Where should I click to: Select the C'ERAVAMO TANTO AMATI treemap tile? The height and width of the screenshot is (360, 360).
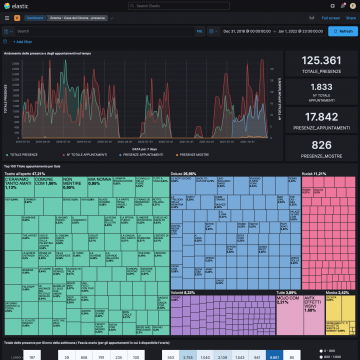pyautogui.click(x=19, y=187)
